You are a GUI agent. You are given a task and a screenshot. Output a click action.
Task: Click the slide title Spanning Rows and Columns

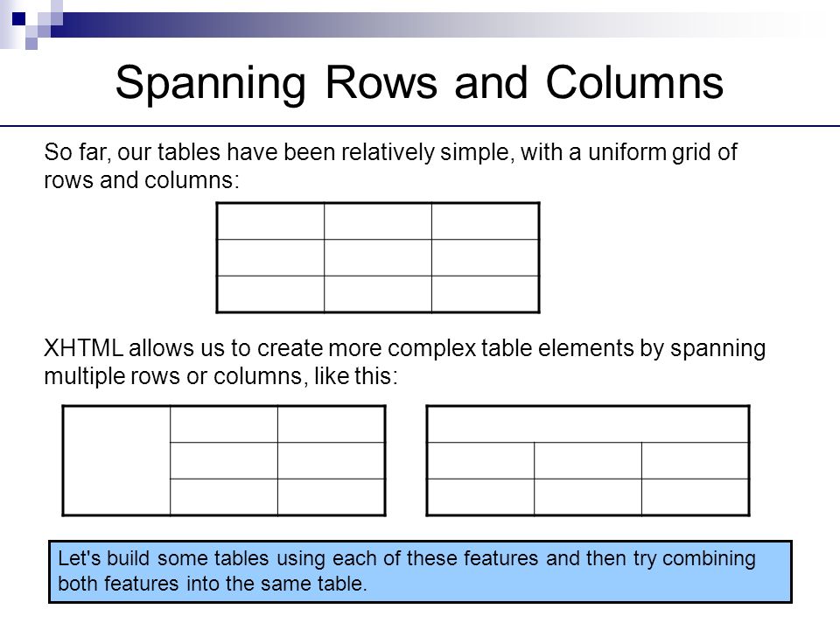point(419,82)
